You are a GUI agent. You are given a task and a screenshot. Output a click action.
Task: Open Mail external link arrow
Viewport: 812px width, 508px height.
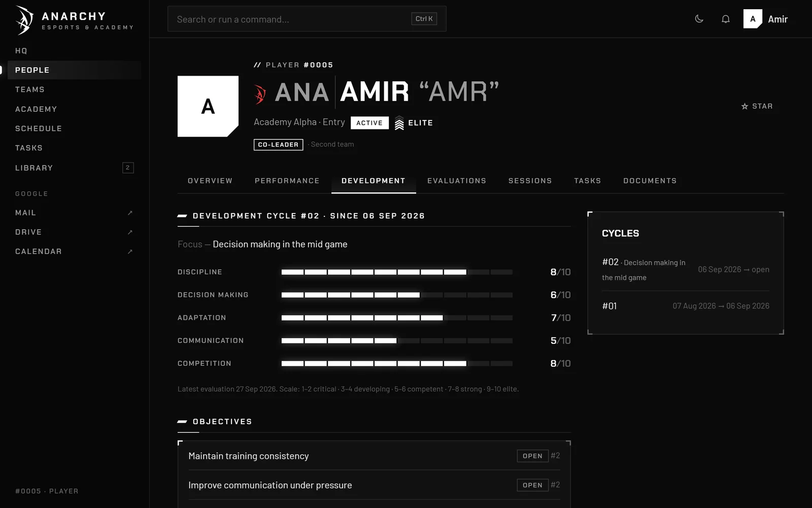point(130,213)
